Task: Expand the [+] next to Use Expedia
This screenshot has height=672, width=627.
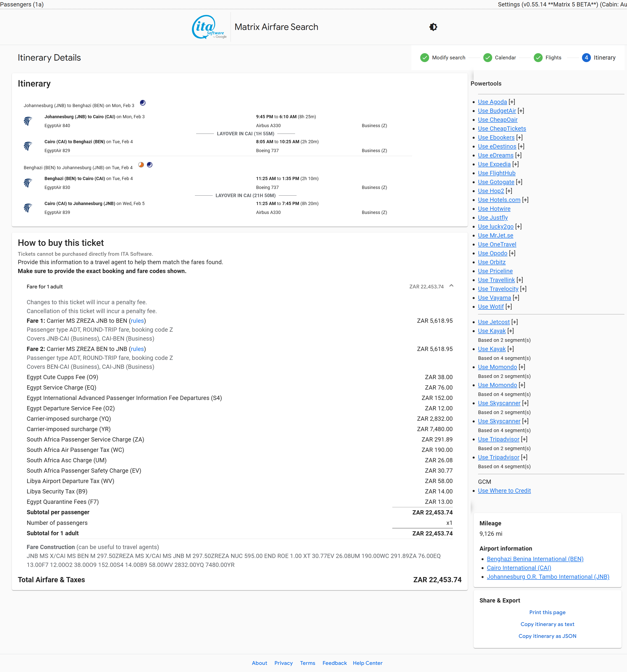Action: [515, 164]
